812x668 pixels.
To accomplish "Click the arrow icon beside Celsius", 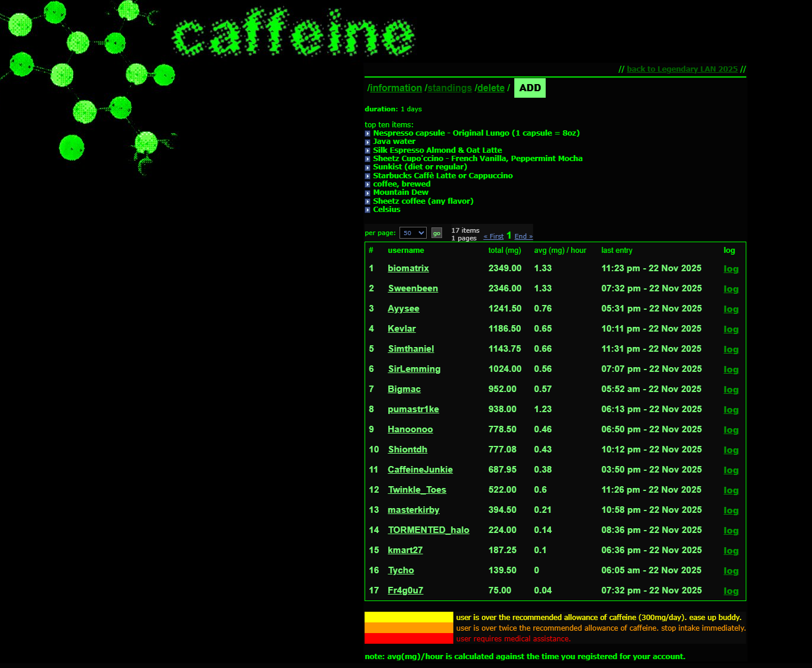I will point(368,210).
